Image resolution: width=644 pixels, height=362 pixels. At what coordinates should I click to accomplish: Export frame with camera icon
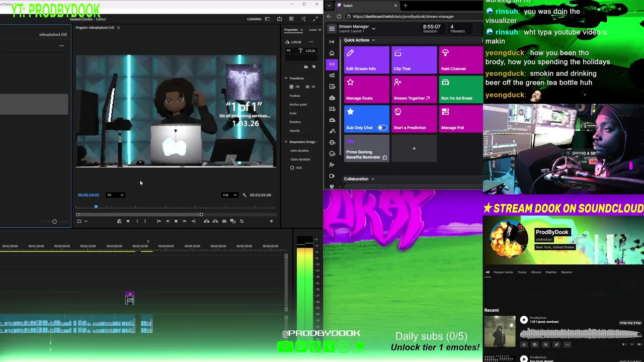(224, 221)
